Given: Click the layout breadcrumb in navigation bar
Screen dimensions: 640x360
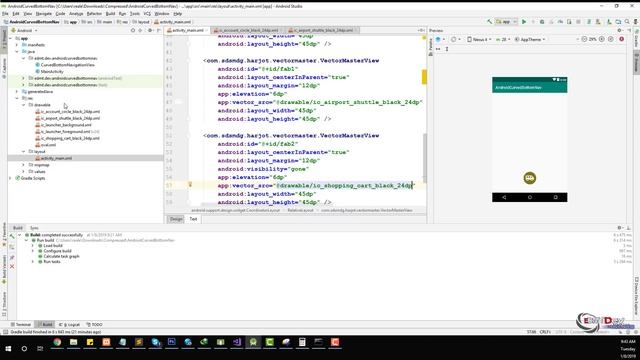Looking at the screenshot, I should click(141, 22).
